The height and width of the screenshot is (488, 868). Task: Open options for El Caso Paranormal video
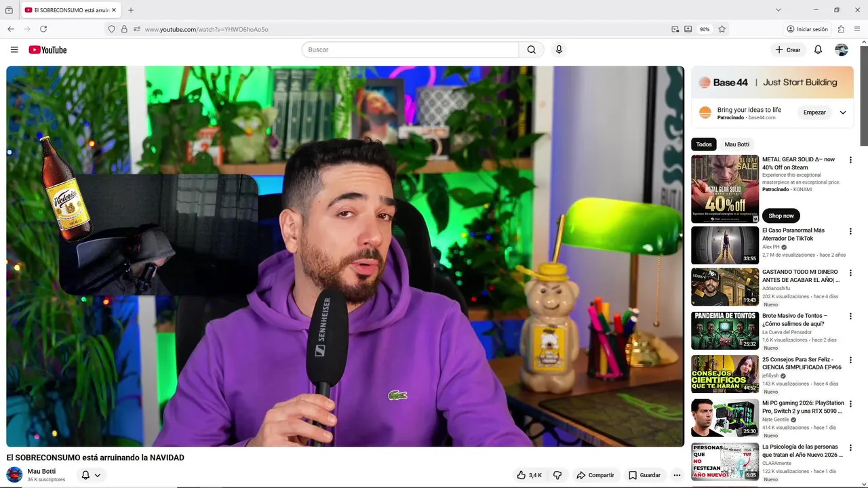850,231
